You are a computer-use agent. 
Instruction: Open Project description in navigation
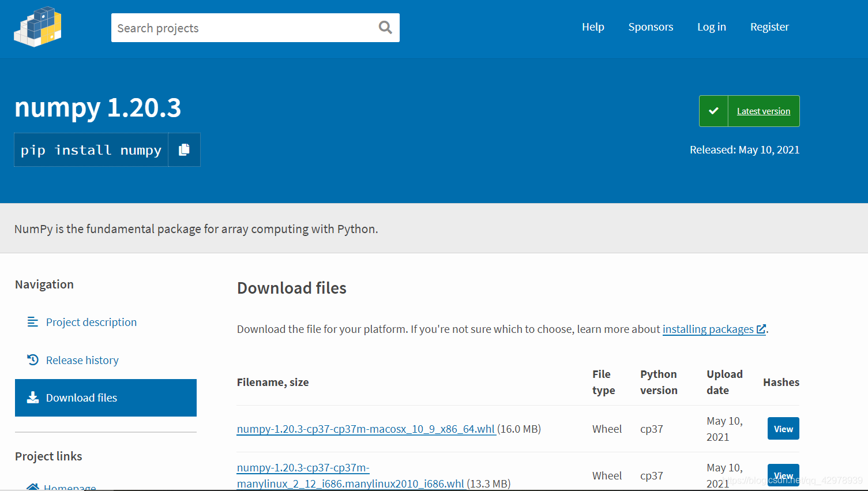click(91, 322)
